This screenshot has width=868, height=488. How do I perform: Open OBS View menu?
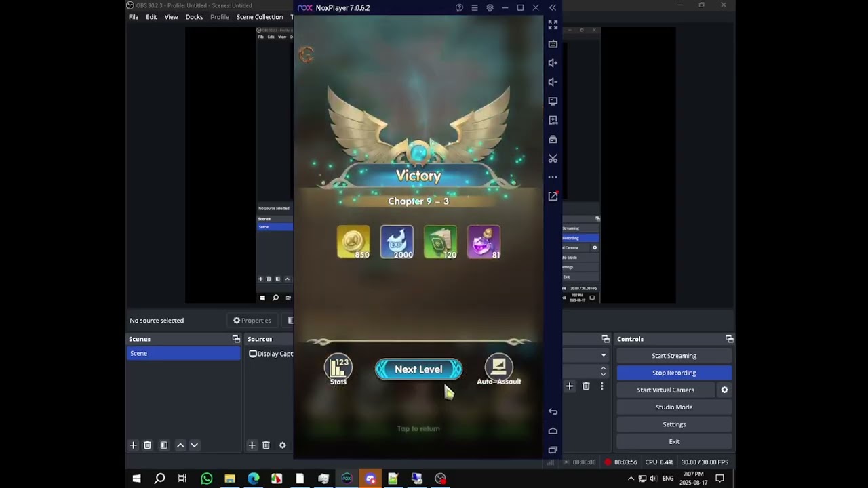click(172, 17)
